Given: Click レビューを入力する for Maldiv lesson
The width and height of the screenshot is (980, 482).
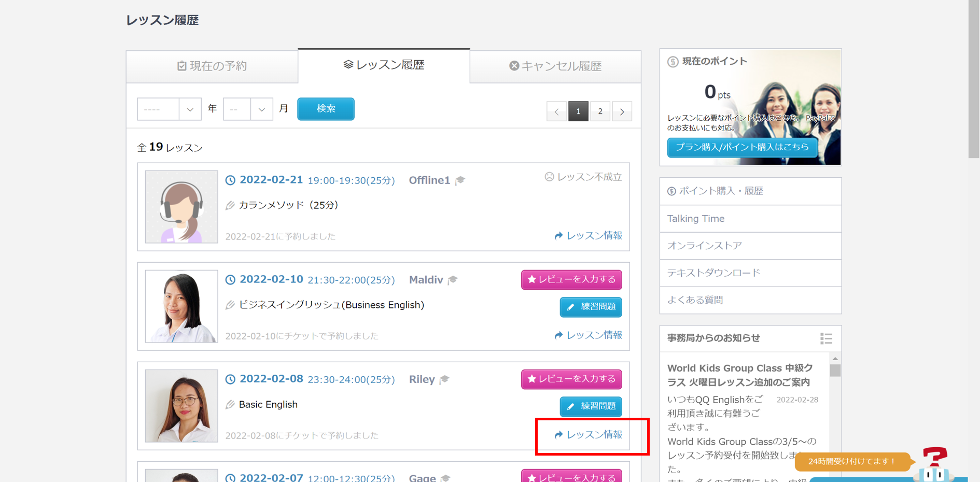Looking at the screenshot, I should pyautogui.click(x=571, y=279).
